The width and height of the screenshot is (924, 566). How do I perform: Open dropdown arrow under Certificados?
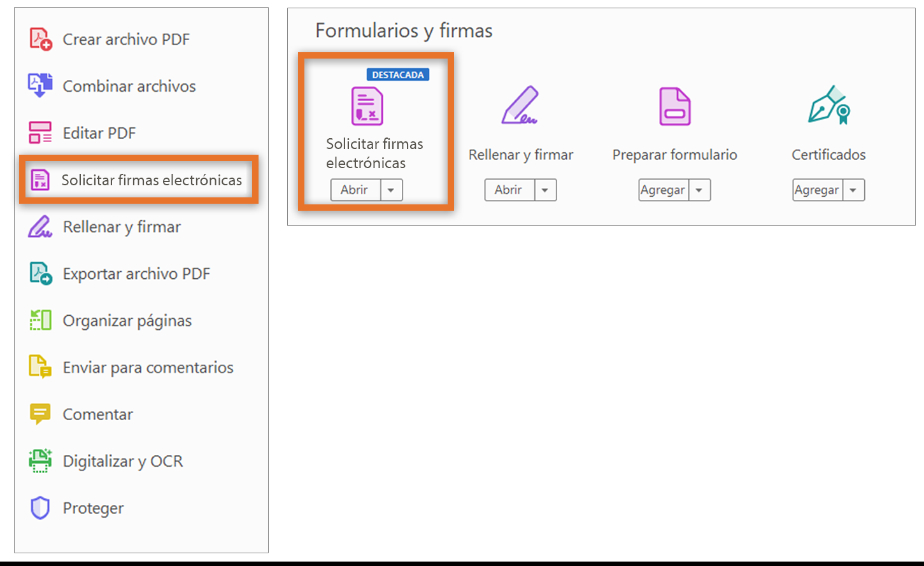click(x=853, y=190)
